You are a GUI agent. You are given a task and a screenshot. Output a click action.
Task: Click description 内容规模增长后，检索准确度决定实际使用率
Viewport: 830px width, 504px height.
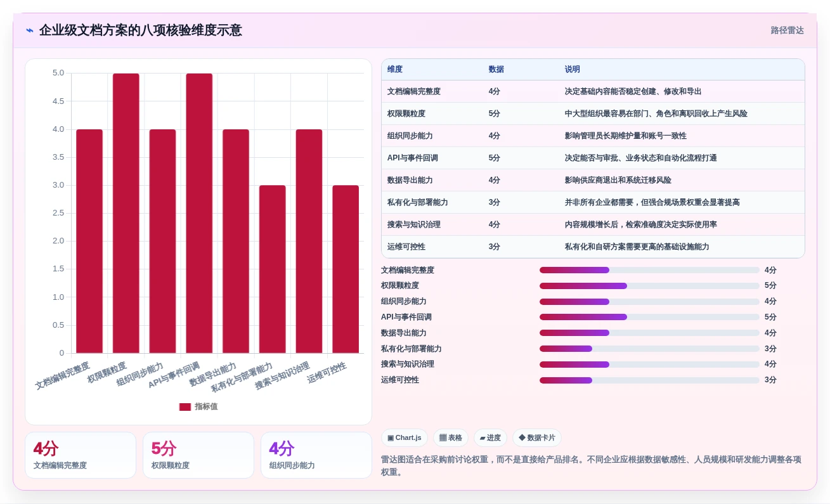641,224
